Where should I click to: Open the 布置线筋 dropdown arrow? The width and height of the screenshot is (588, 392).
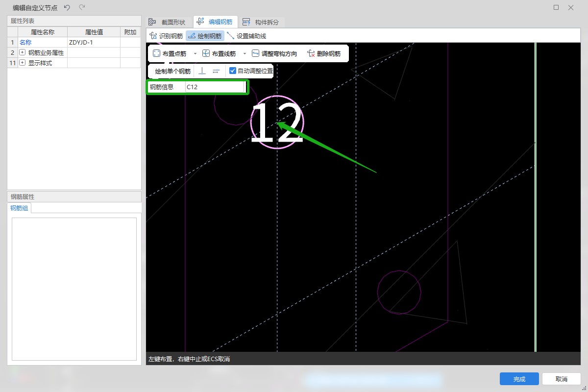click(x=245, y=53)
